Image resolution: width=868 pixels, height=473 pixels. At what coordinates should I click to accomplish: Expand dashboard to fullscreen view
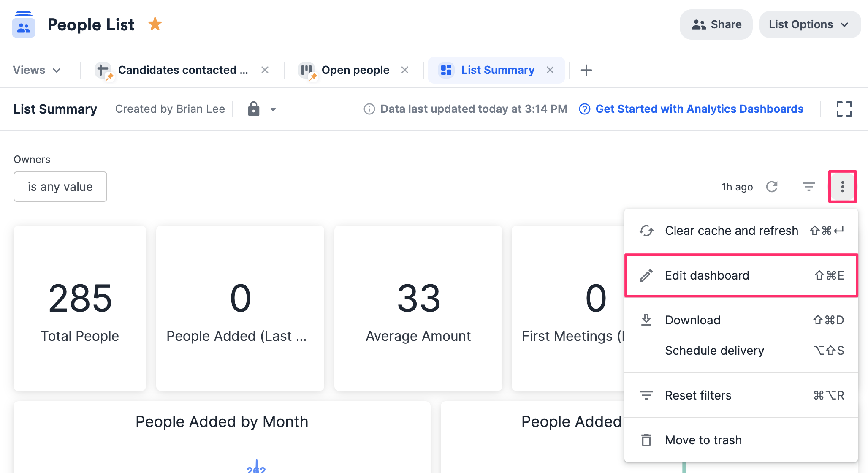(x=844, y=109)
